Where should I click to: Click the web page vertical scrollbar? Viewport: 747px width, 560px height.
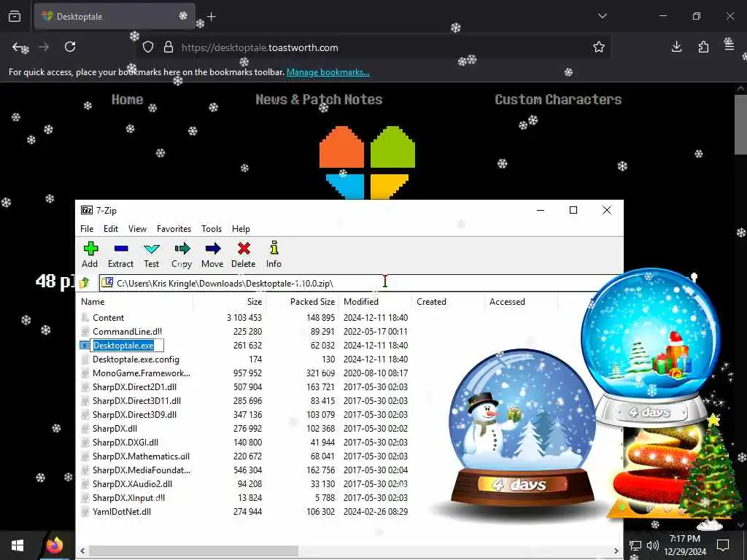click(740, 125)
